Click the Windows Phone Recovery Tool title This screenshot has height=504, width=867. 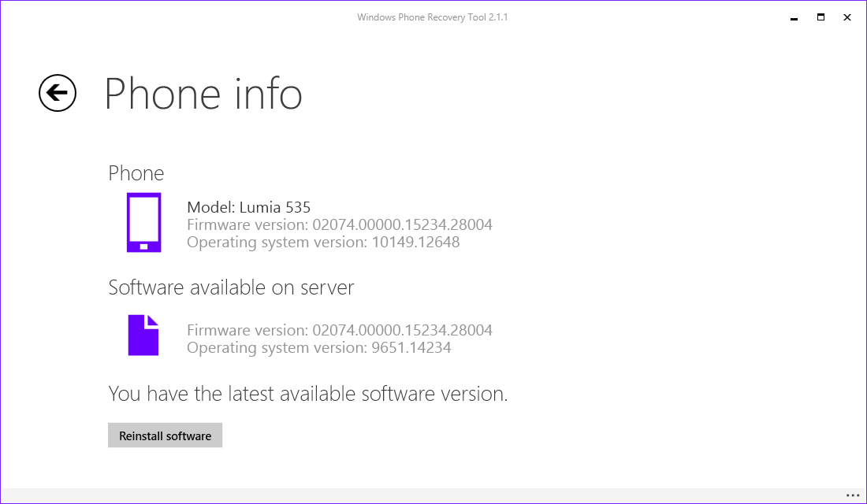click(432, 17)
